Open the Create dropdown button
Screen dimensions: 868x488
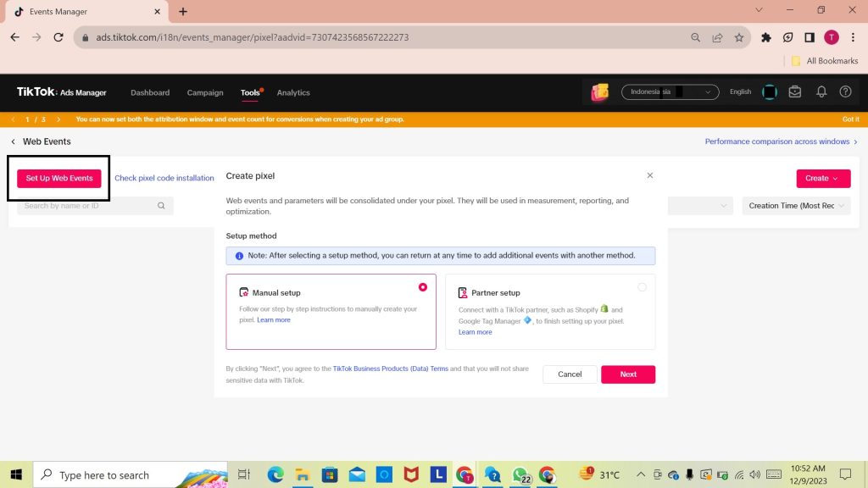tap(822, 178)
